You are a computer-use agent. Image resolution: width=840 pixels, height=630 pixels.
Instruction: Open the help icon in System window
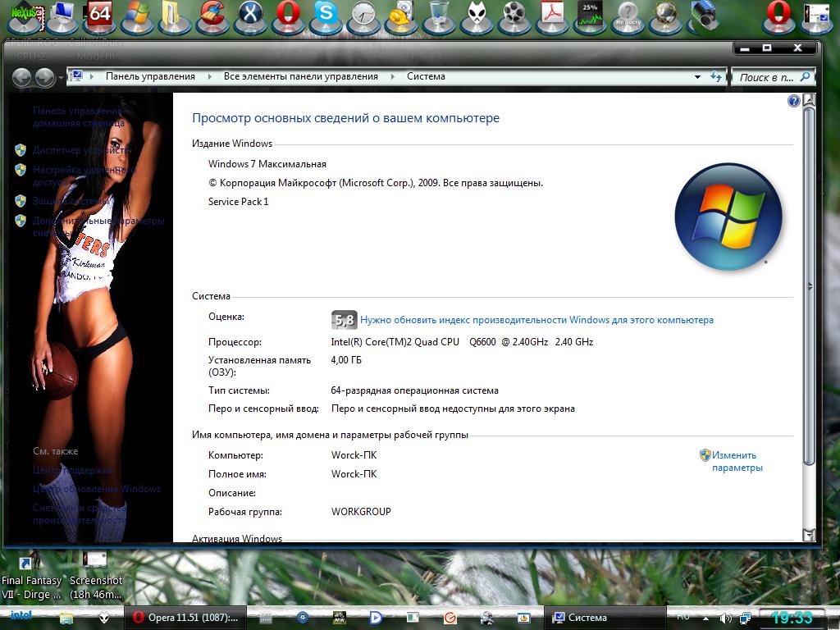[x=793, y=101]
